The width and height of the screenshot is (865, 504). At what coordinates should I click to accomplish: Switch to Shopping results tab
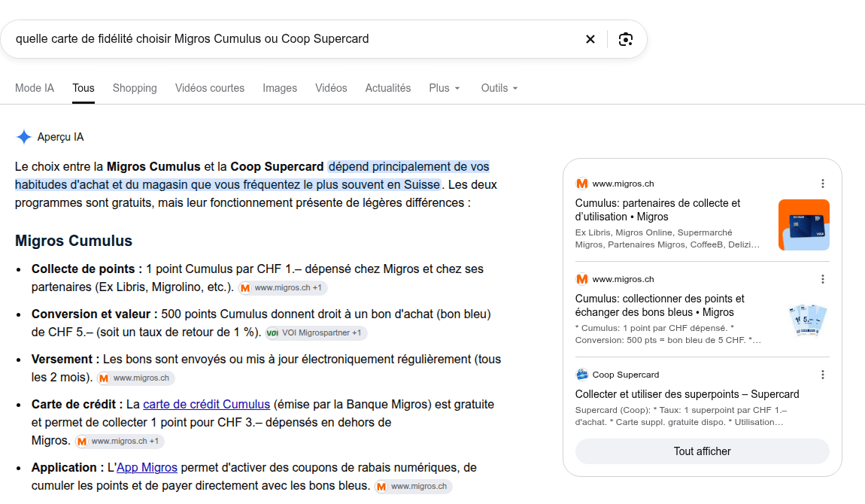135,88
